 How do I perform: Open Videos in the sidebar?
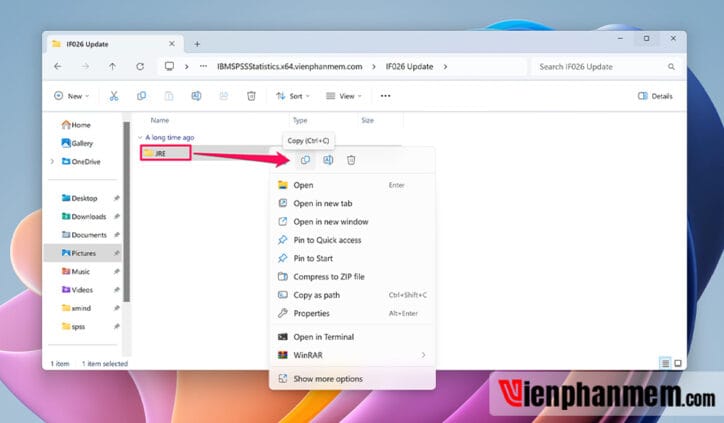(77, 290)
